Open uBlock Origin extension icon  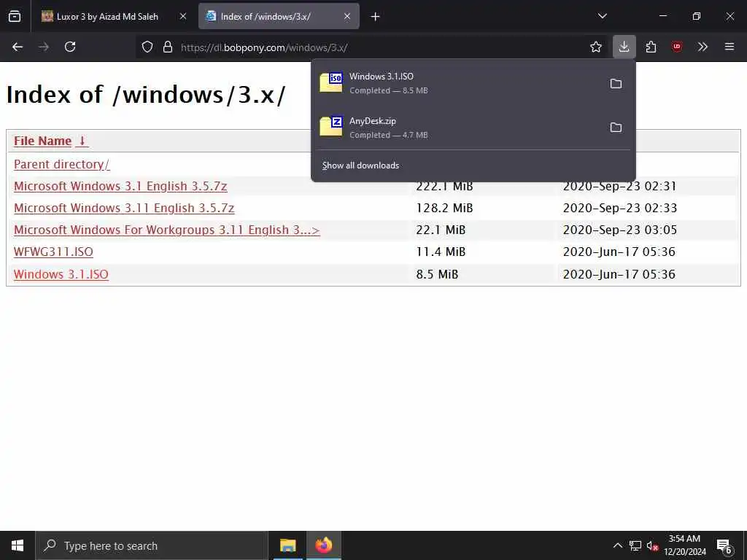click(x=677, y=47)
